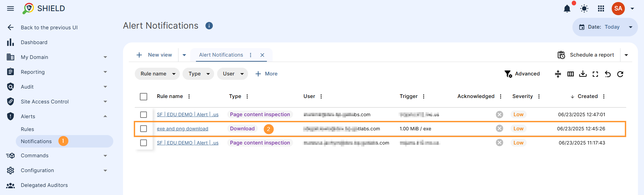
Task: Open the Rule name column menu
Action: 189,96
